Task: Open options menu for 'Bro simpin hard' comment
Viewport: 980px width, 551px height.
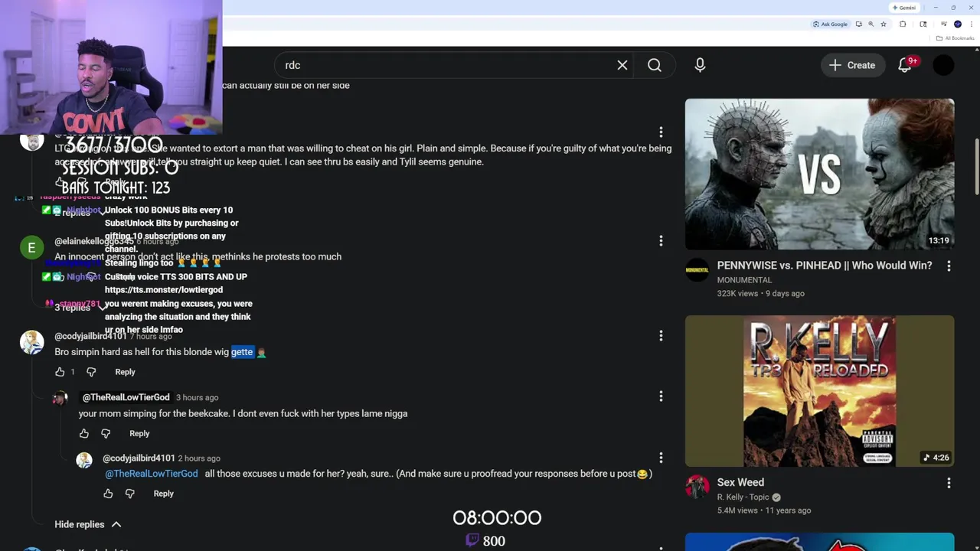Action: pos(661,335)
